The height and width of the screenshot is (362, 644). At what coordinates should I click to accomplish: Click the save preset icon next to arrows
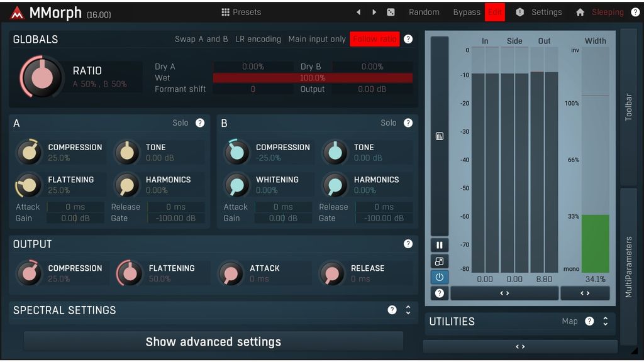[x=391, y=11]
